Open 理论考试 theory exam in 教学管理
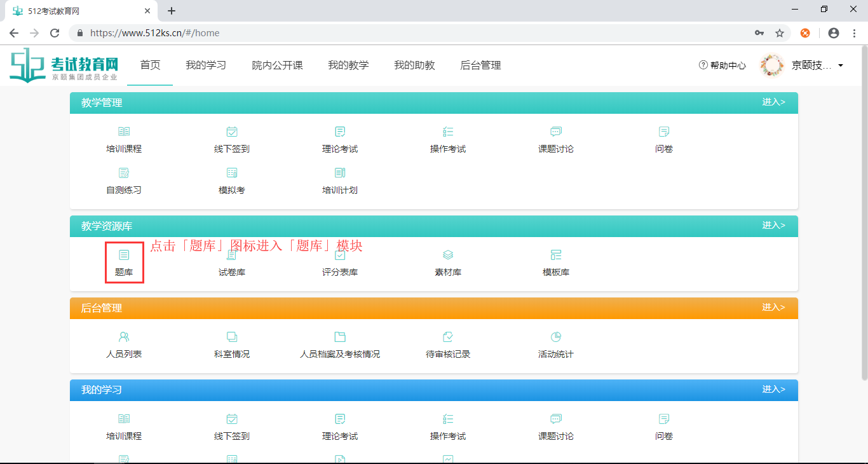 point(339,139)
